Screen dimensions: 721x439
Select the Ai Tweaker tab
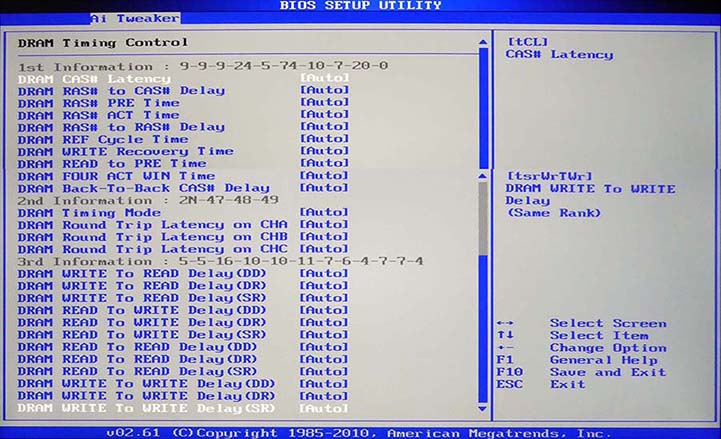(x=135, y=18)
